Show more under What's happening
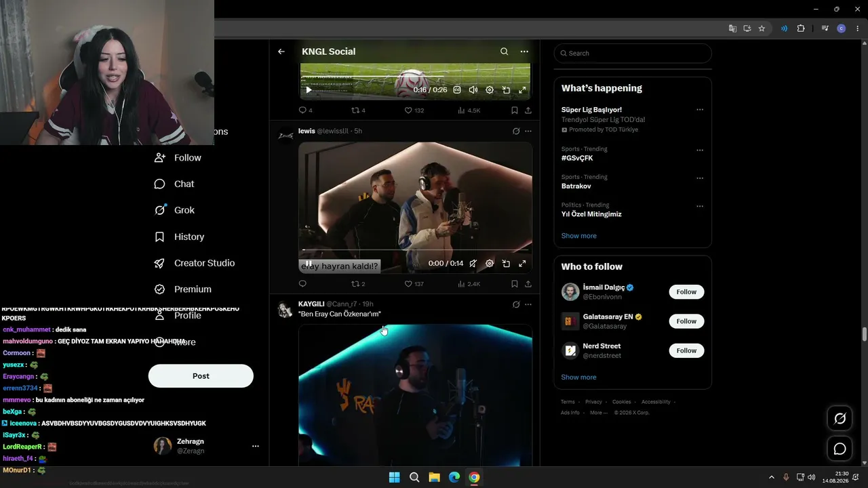 click(x=579, y=236)
